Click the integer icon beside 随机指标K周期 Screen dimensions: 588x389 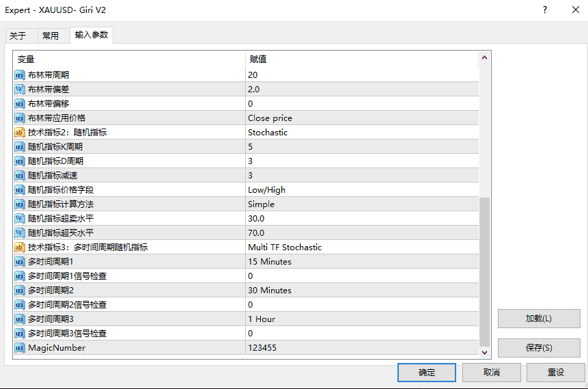20,146
